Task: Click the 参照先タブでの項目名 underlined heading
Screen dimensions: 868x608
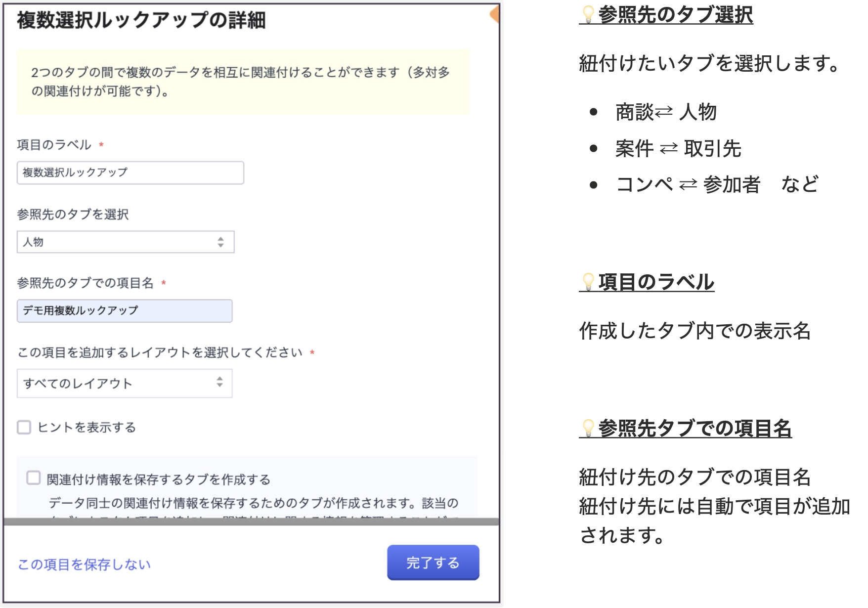Action: [694, 428]
